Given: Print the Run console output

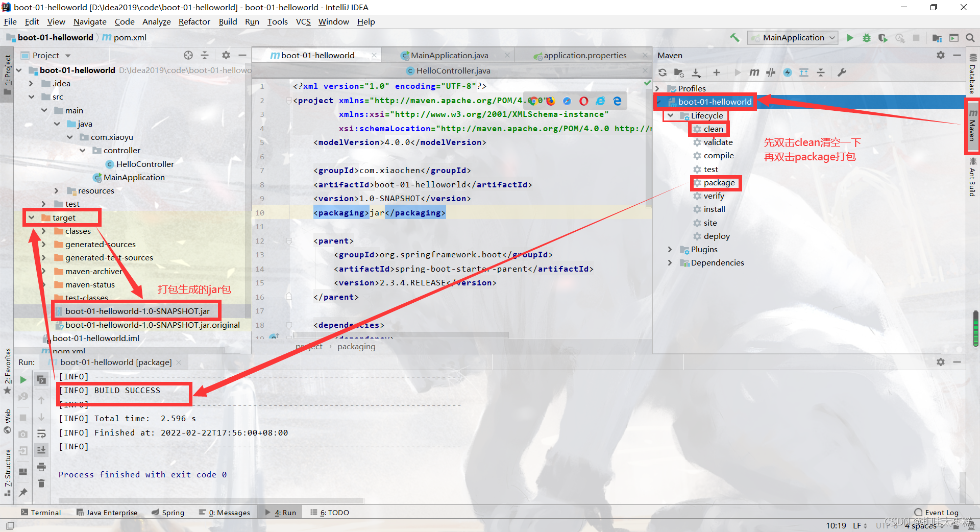Looking at the screenshot, I should 41,467.
